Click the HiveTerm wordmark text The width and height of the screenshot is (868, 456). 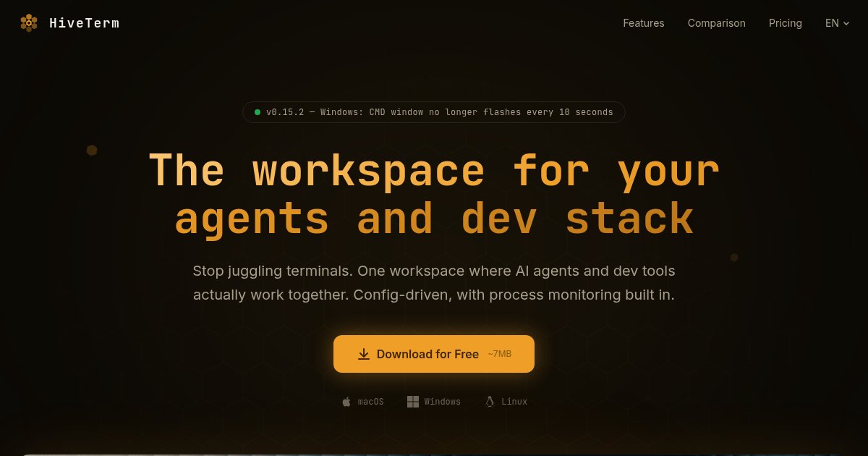(84, 23)
